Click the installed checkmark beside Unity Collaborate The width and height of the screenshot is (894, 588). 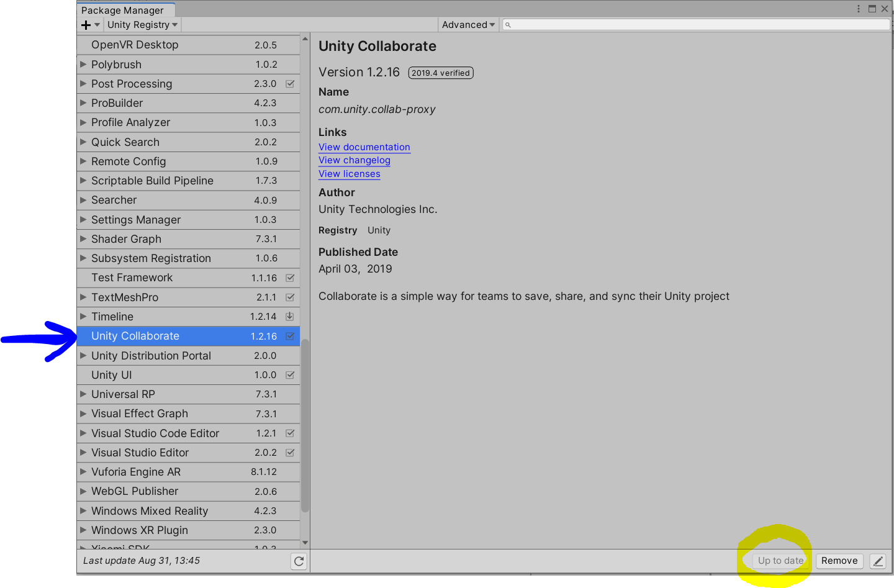(x=289, y=336)
